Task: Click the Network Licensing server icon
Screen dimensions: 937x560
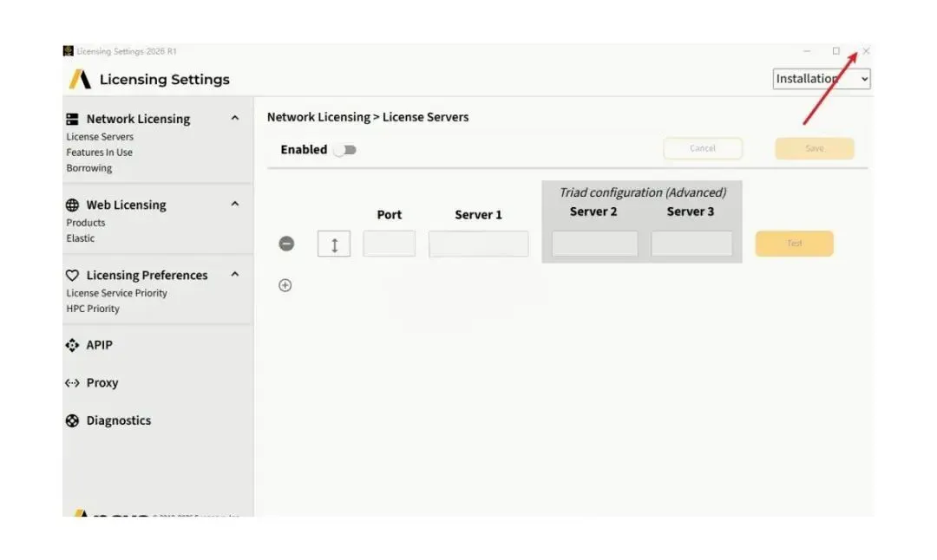Action: pyautogui.click(x=72, y=119)
